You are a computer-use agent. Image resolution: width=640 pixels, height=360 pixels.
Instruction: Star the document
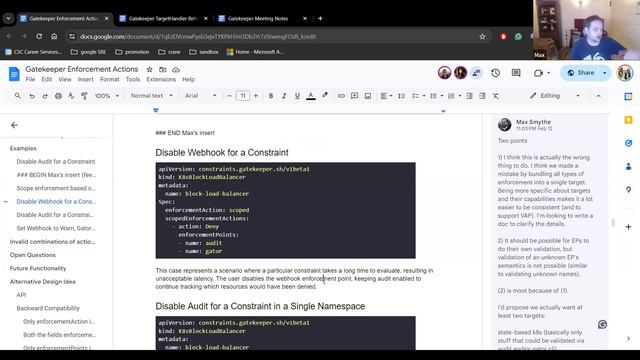coord(149,69)
